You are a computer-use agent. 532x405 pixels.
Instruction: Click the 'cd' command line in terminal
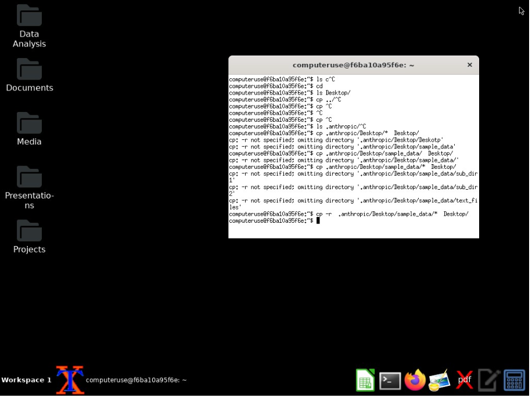[x=276, y=86]
